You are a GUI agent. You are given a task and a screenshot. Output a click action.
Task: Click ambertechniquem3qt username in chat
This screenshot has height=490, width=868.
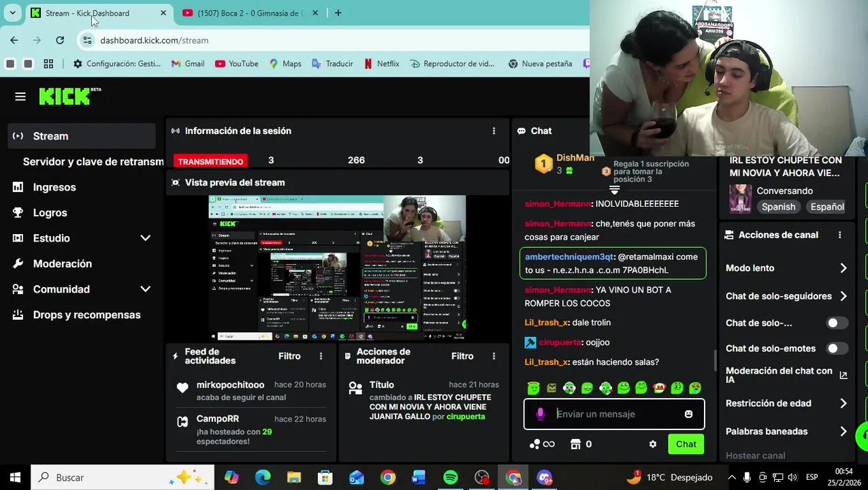569,257
